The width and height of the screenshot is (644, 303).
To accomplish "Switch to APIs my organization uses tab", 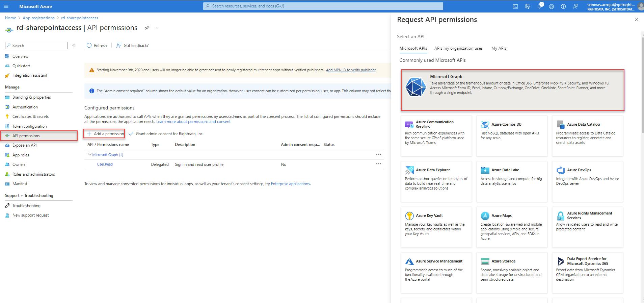I will point(458,48).
